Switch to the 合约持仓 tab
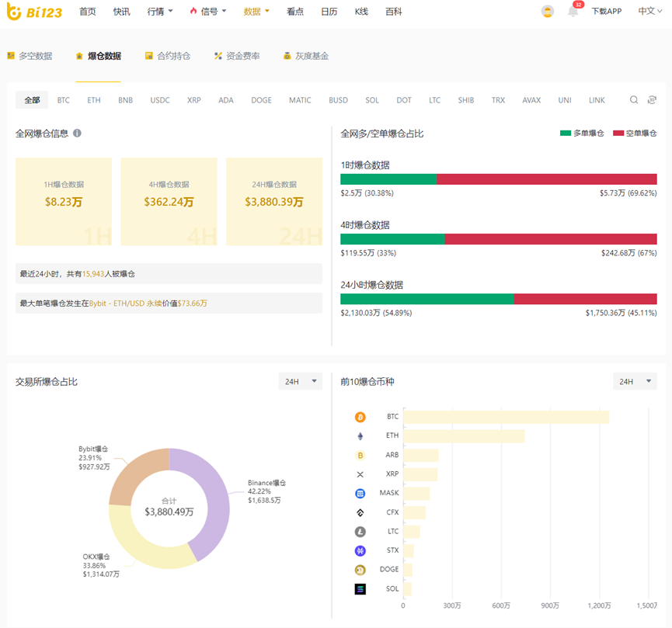The image size is (672, 628). click(x=168, y=56)
